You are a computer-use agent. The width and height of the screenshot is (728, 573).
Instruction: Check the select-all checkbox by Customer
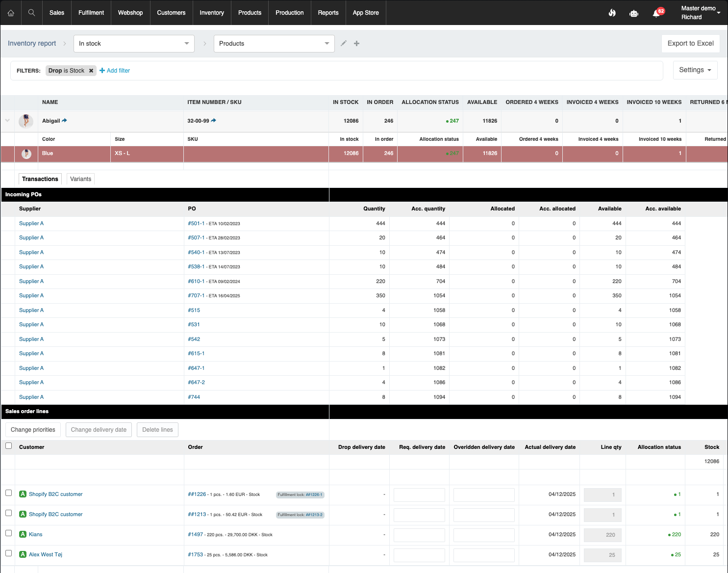point(8,446)
